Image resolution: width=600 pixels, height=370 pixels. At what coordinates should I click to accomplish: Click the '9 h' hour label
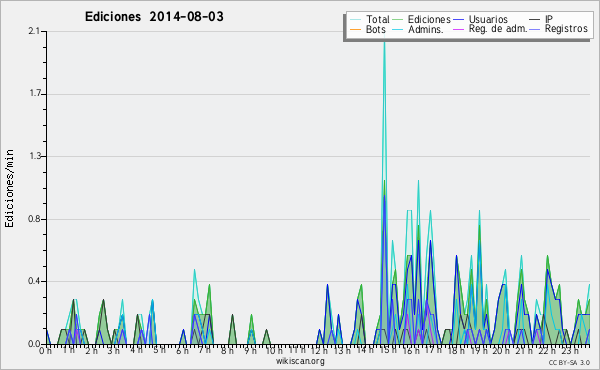pos(250,351)
